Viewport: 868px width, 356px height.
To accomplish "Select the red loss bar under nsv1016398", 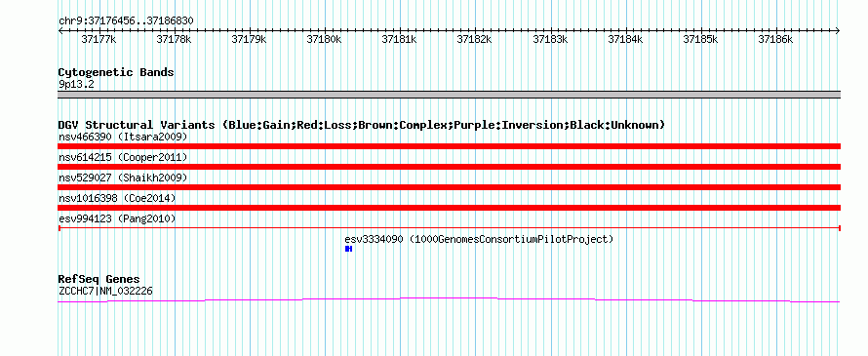I will (x=449, y=208).
